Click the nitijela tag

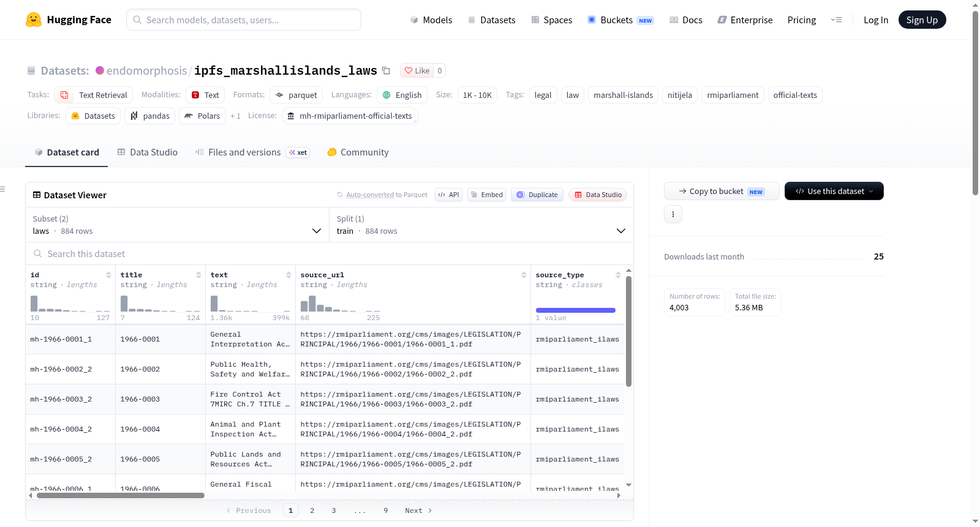click(x=680, y=95)
